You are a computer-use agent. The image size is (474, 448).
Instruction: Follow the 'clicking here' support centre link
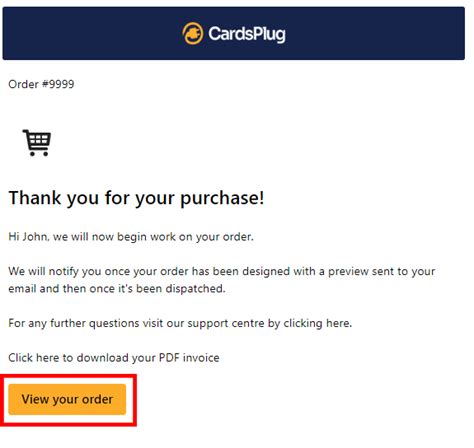point(317,323)
